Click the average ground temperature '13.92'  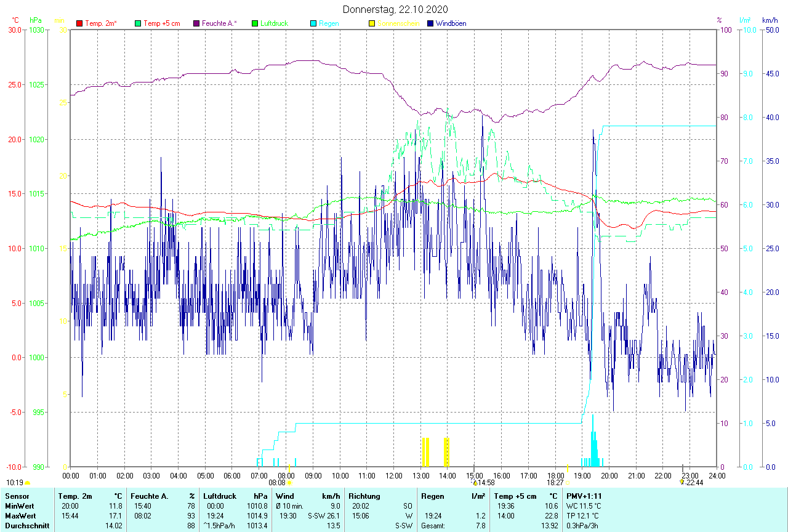[549, 526]
